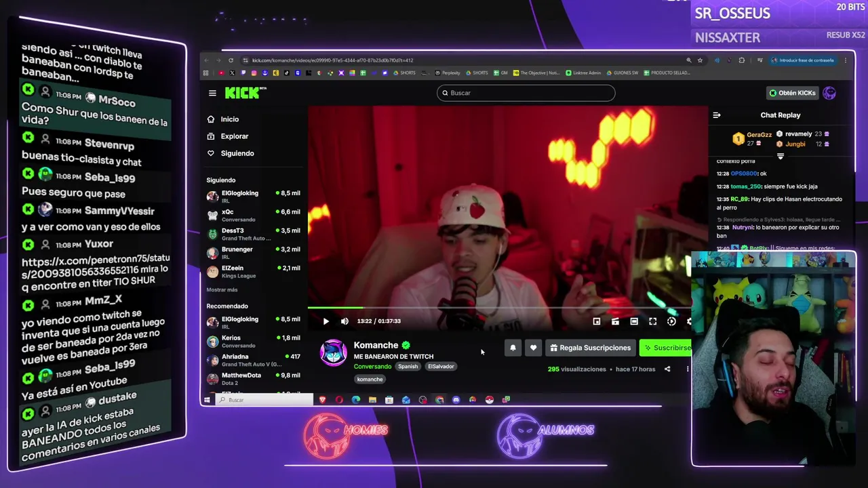Click Yuxor's x.com link in chat overlay
This screenshot has height=488, width=868.
coord(95,270)
